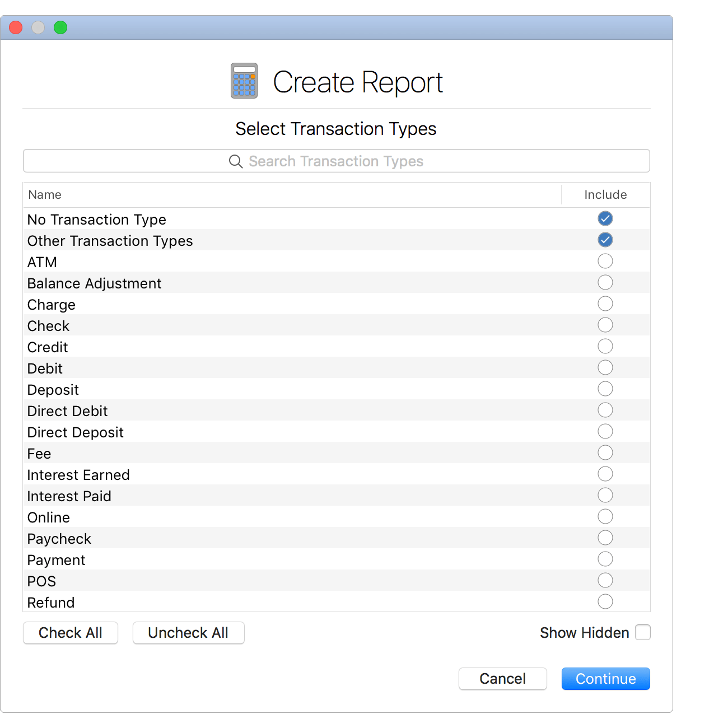Close the window with the red button
This screenshot has height=728, width=728.
click(16, 27)
